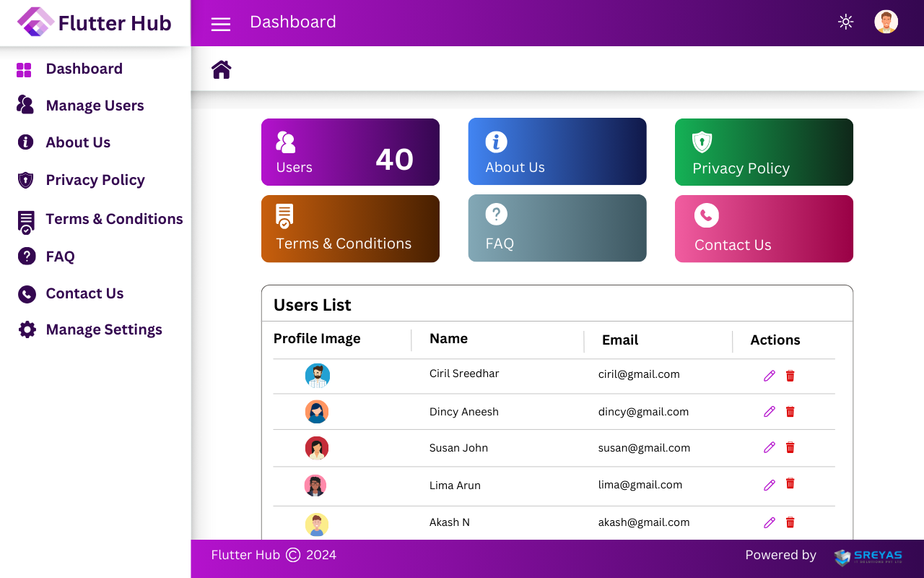Image resolution: width=924 pixels, height=578 pixels.
Task: Toggle the light/dark theme sun icon
Action: coord(845,22)
